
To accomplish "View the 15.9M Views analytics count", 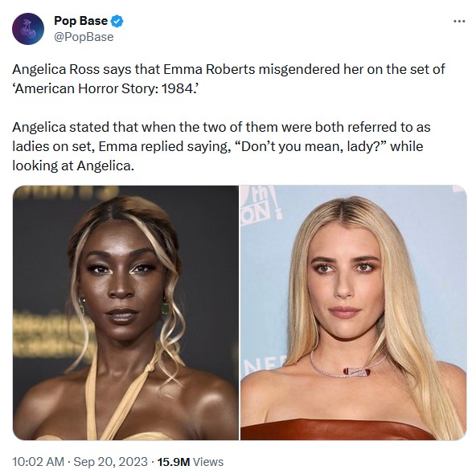I will (191, 462).
